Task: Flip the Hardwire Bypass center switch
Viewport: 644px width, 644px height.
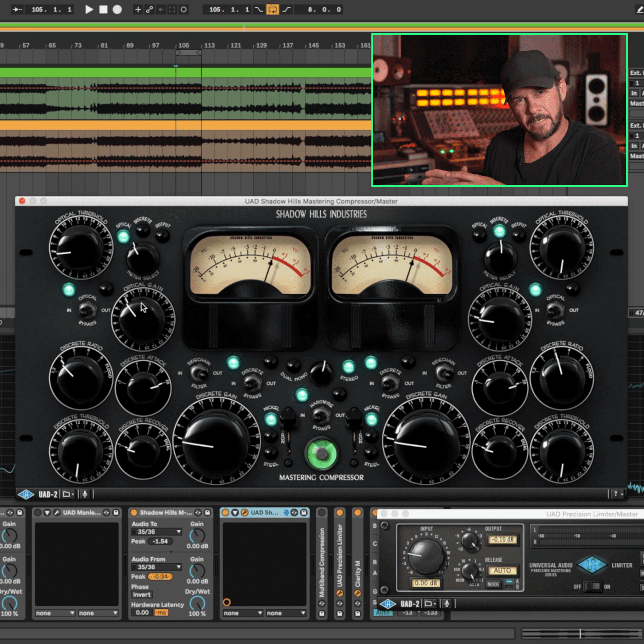Action: [321, 415]
